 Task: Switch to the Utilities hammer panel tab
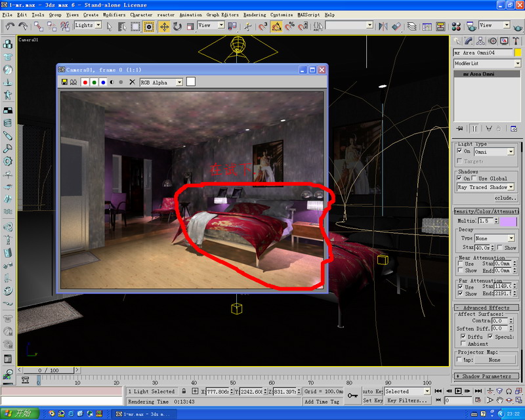click(x=516, y=41)
